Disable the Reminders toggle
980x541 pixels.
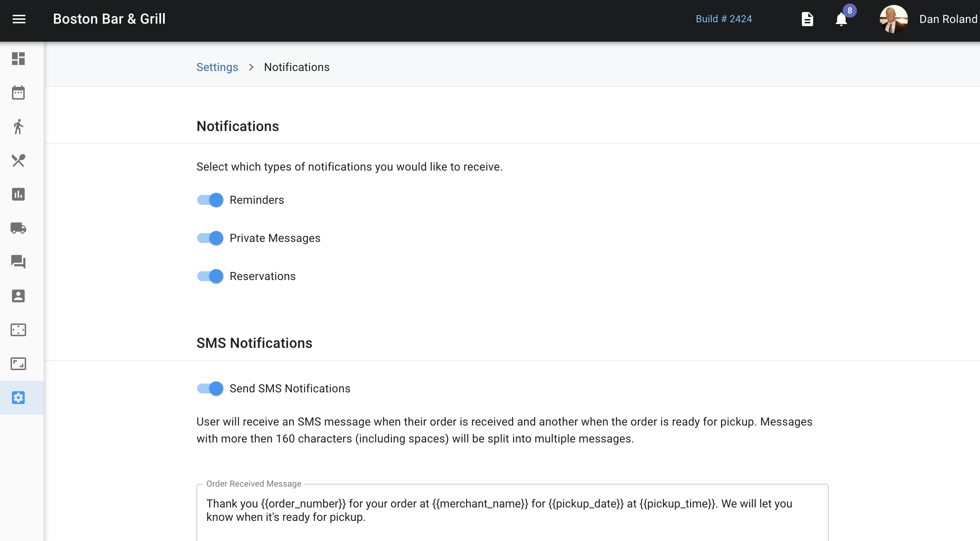(210, 200)
